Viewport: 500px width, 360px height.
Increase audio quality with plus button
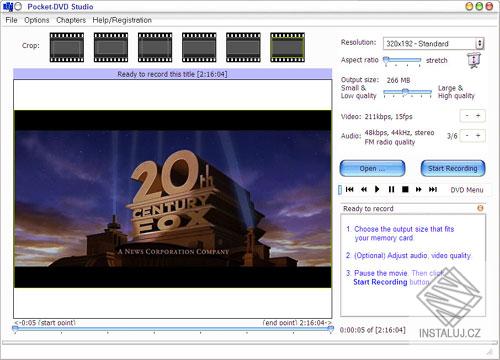[x=478, y=135]
